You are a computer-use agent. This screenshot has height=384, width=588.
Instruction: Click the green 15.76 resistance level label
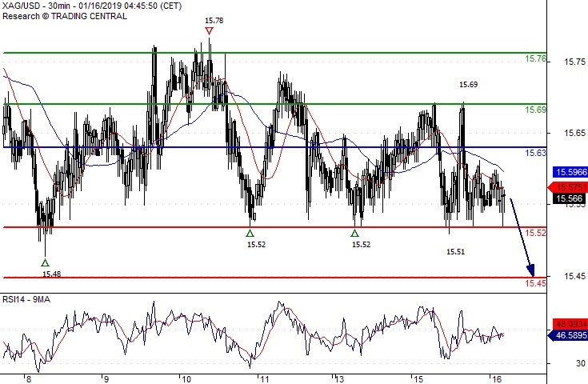535,59
